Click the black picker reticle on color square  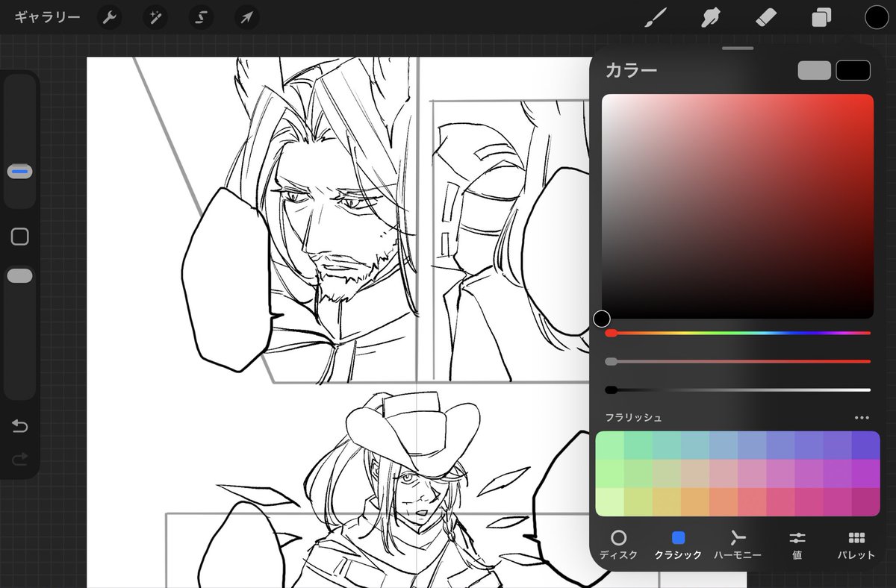602,319
